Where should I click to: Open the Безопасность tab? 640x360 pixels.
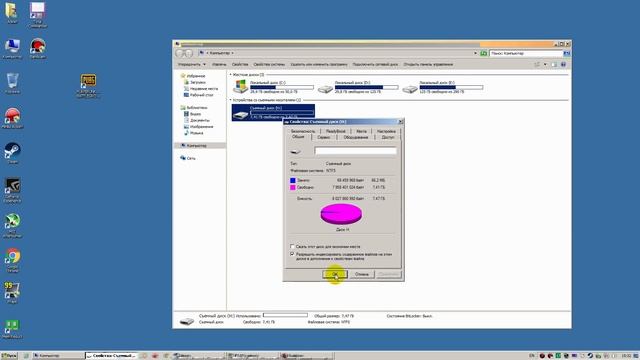303,131
